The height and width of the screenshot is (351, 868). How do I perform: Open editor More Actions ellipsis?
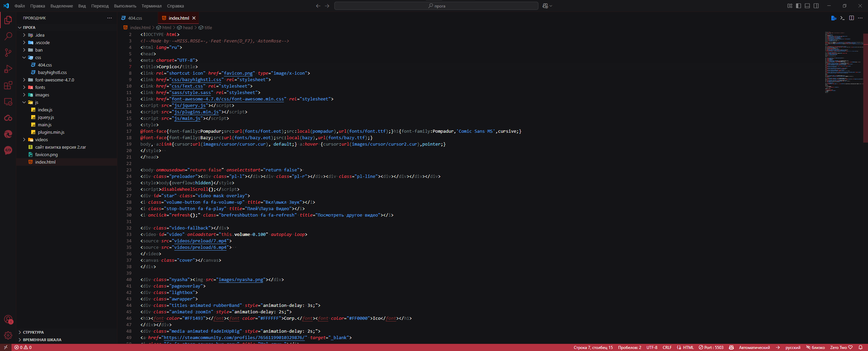pos(860,18)
